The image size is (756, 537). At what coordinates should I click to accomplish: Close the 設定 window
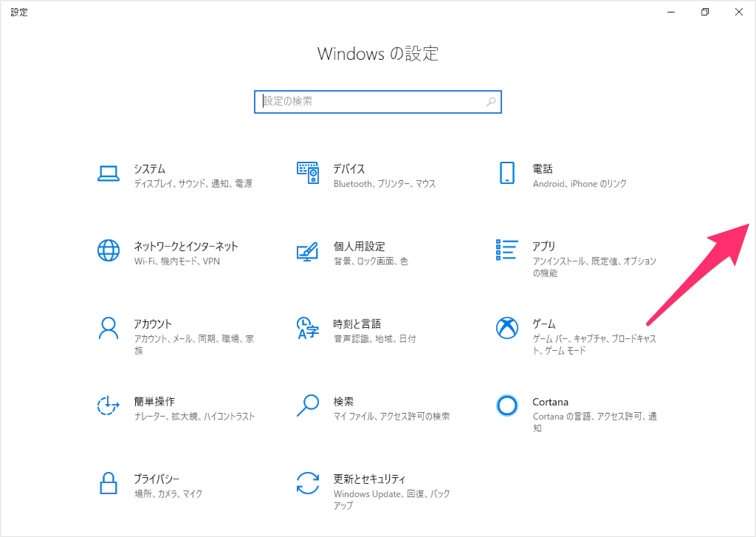tap(739, 12)
